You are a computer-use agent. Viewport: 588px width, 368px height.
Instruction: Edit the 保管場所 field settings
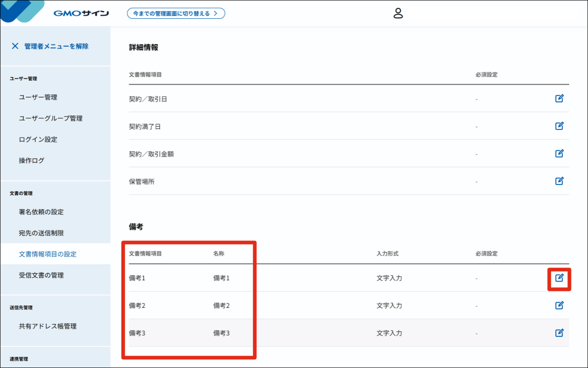[559, 181]
